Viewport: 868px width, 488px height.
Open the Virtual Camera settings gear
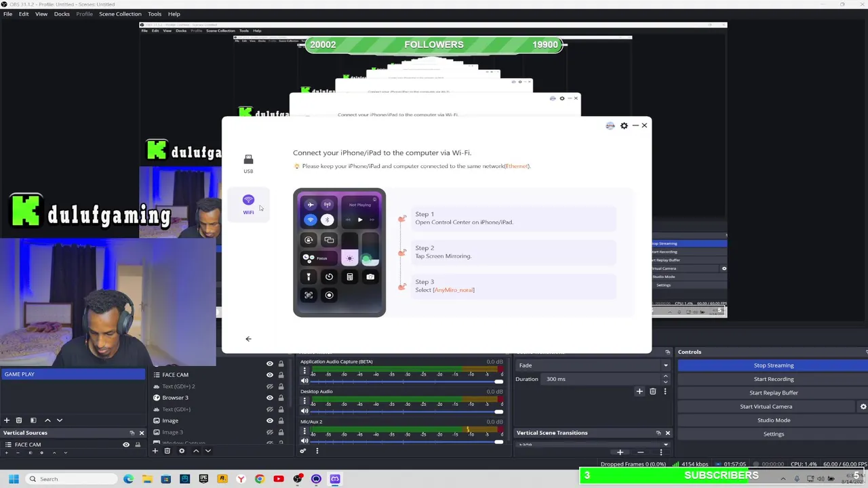[863, 407]
